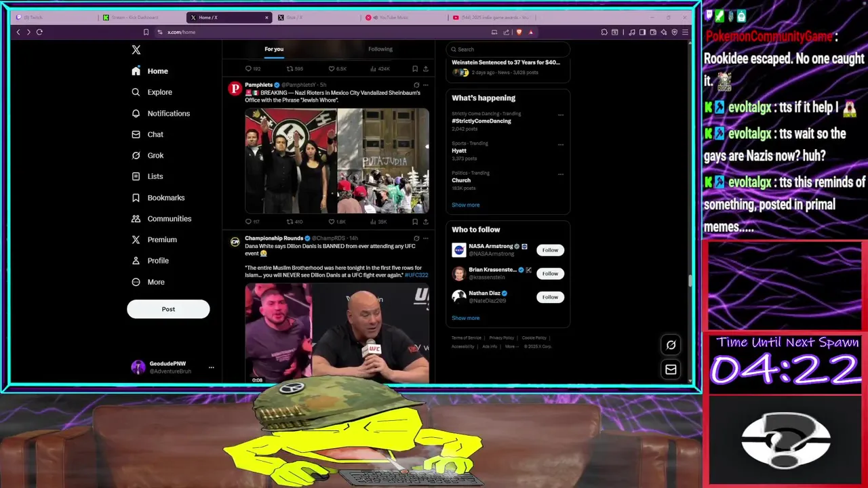
Task: Expand More in the sidebar
Action: pyautogui.click(x=148, y=282)
